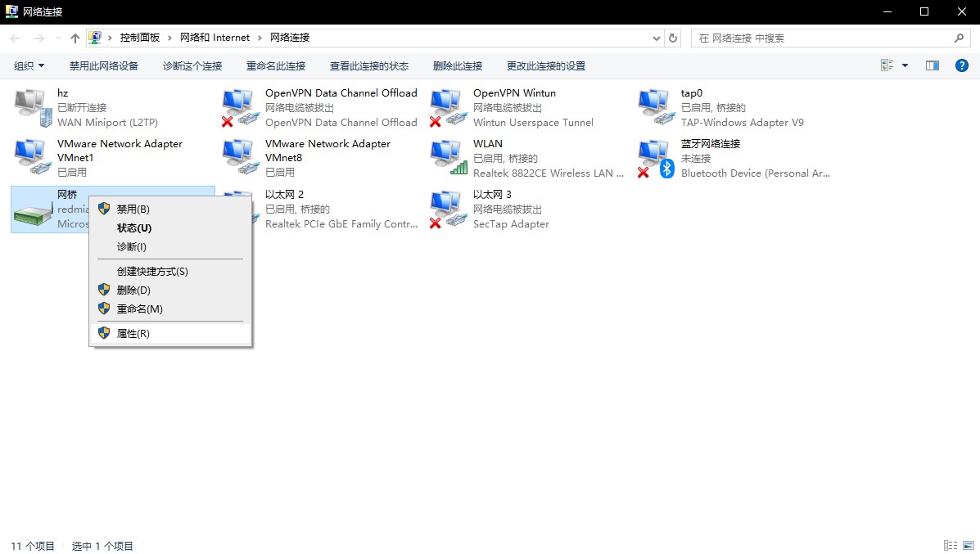The height and width of the screenshot is (554, 980).
Task: Expand the 组织 dropdown menu
Action: pos(29,65)
